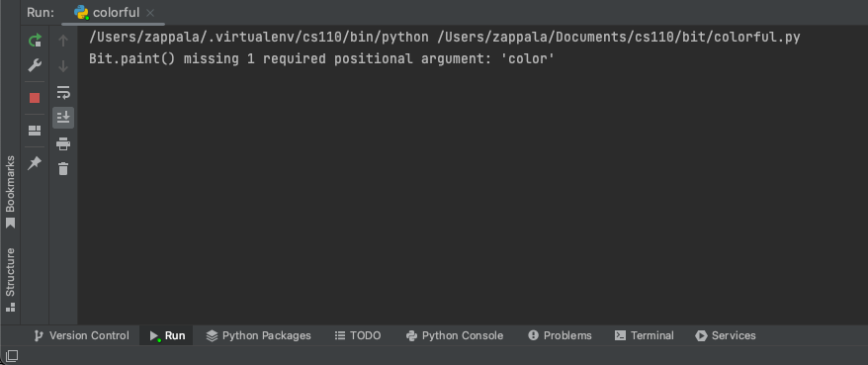Open the wrench run configuration settings
The width and height of the screenshot is (868, 365).
tap(35, 66)
